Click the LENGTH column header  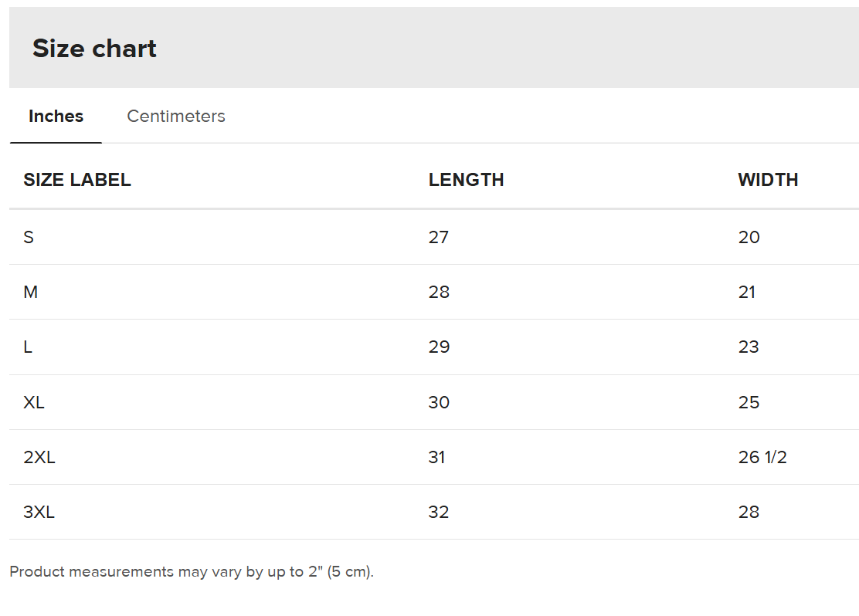click(466, 180)
